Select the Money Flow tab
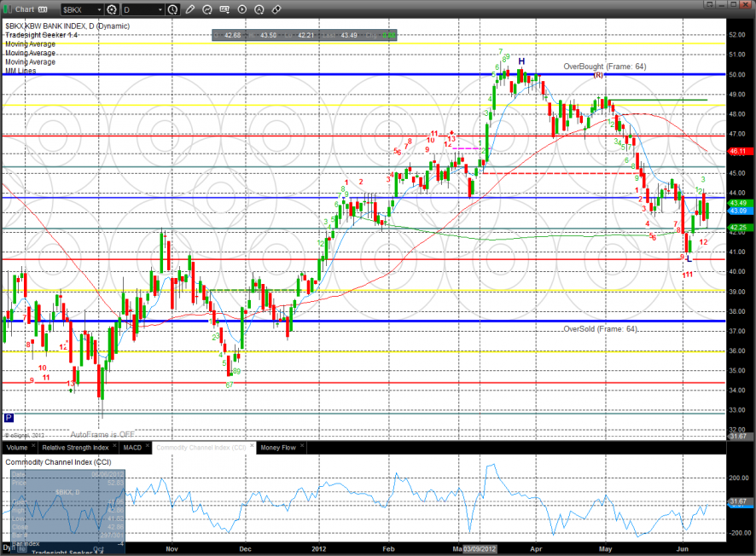 pos(277,447)
